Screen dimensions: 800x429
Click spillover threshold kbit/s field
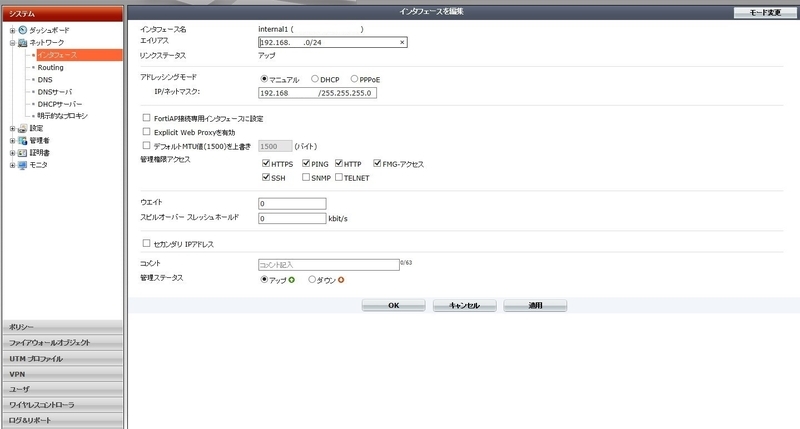point(292,218)
